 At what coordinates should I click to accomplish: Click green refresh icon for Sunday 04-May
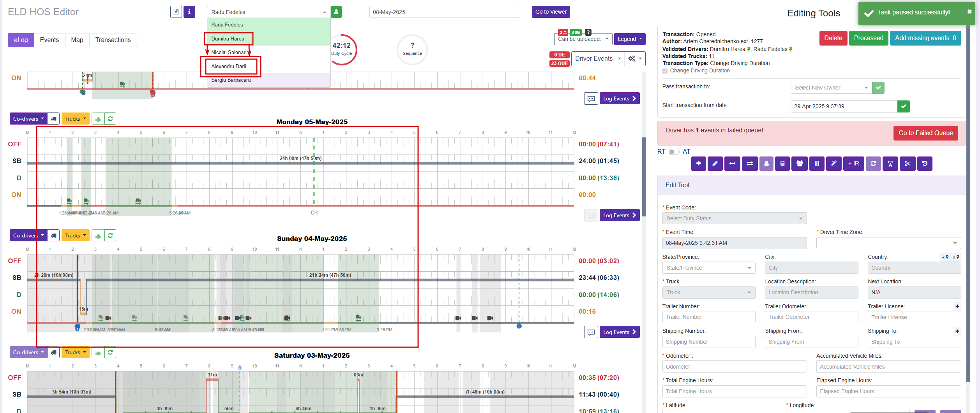click(110, 235)
